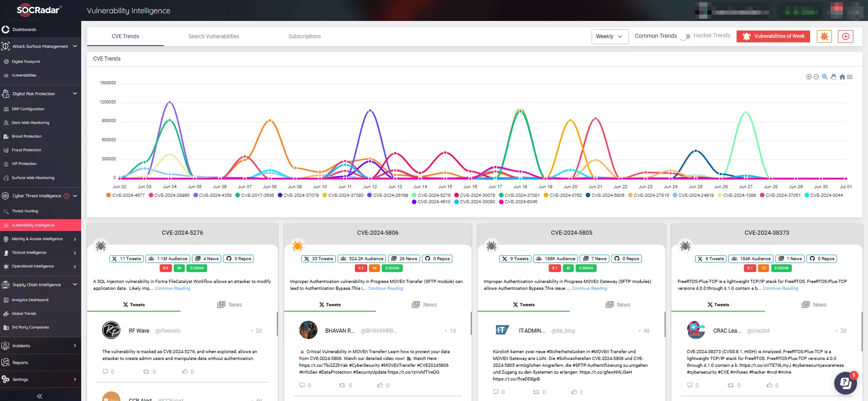This screenshot has width=868, height=401.
Task: Collapse Attack Surface Management menu
Action: pyautogui.click(x=75, y=46)
